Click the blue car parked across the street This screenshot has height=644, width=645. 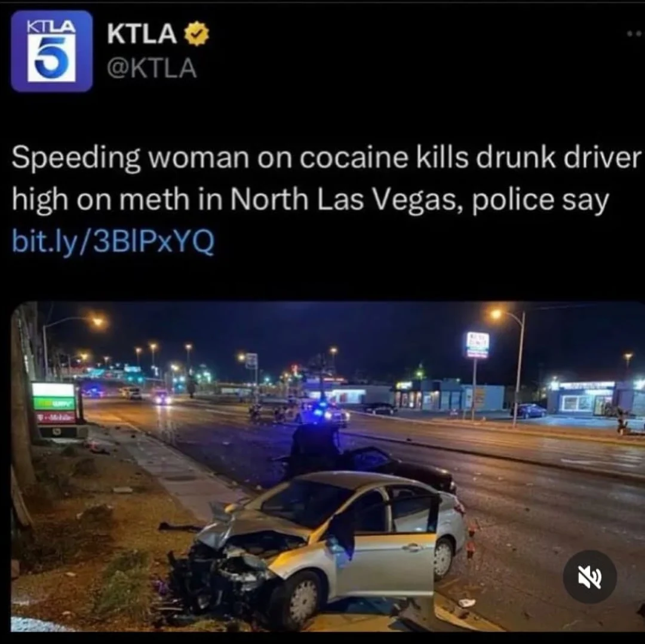[528, 410]
